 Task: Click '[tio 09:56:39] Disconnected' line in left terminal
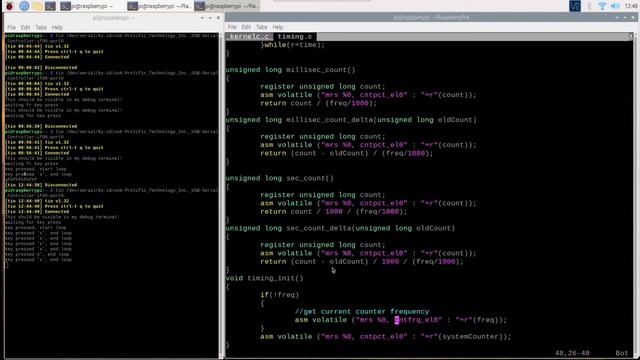41,126
